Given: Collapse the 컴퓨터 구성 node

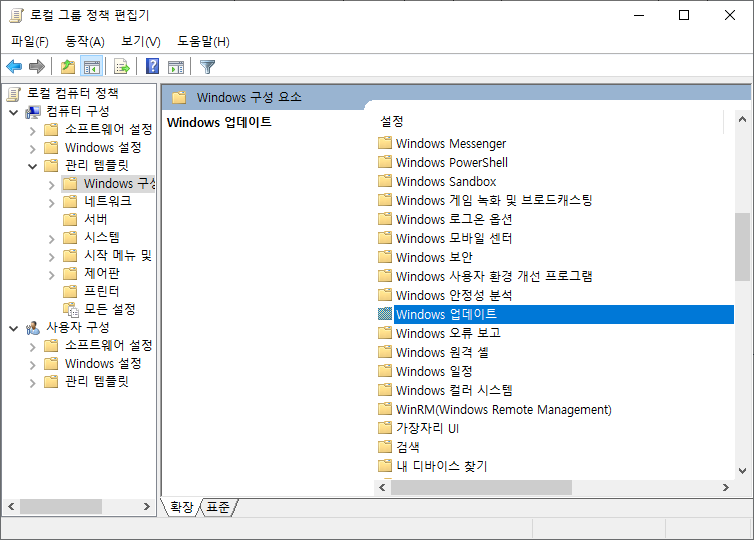Looking at the screenshot, I should click(13, 113).
